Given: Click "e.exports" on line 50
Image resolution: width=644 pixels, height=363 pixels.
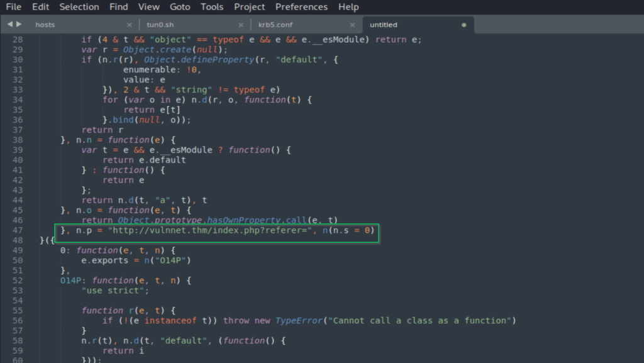Looking at the screenshot, I should (x=105, y=260).
